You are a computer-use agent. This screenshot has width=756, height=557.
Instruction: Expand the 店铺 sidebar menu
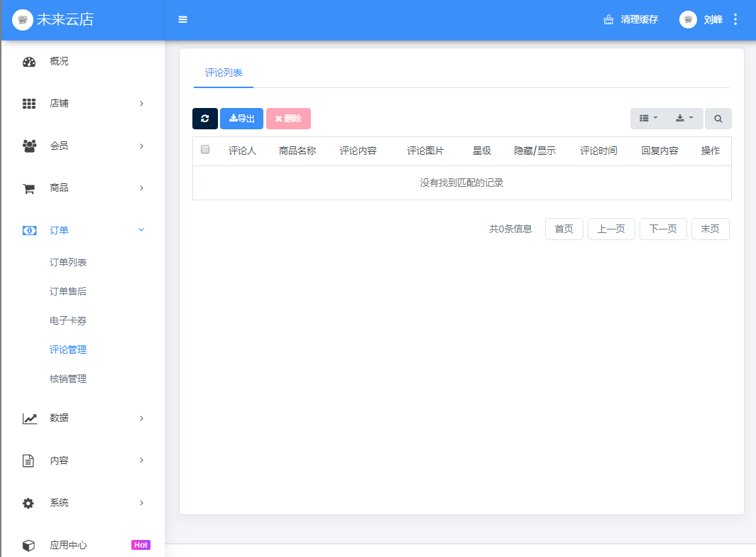82,104
